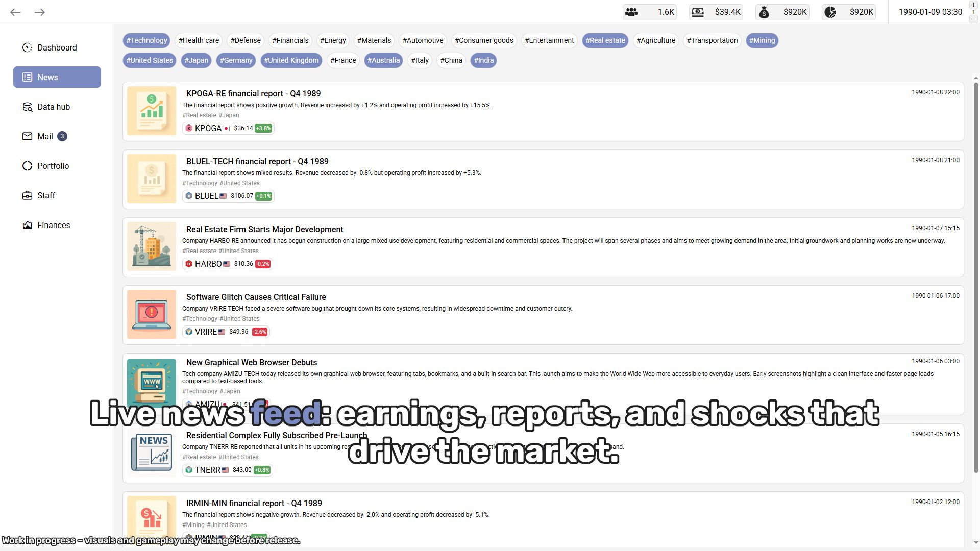
Task: Go back using the back arrow
Action: coord(15,12)
